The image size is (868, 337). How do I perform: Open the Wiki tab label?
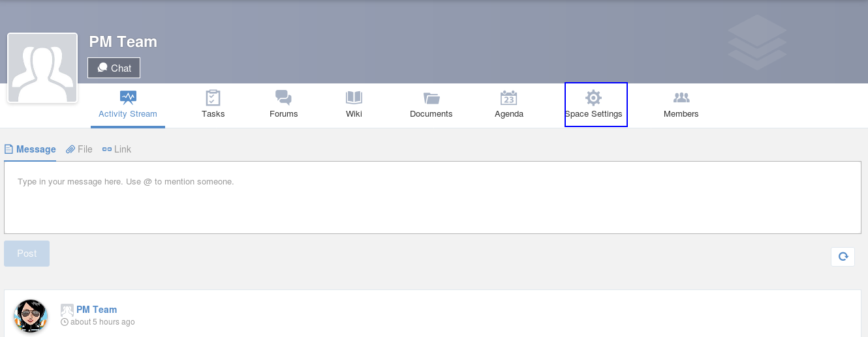click(354, 114)
